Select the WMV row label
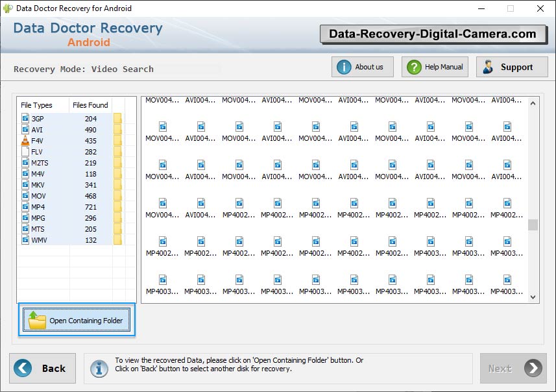 pyautogui.click(x=39, y=240)
